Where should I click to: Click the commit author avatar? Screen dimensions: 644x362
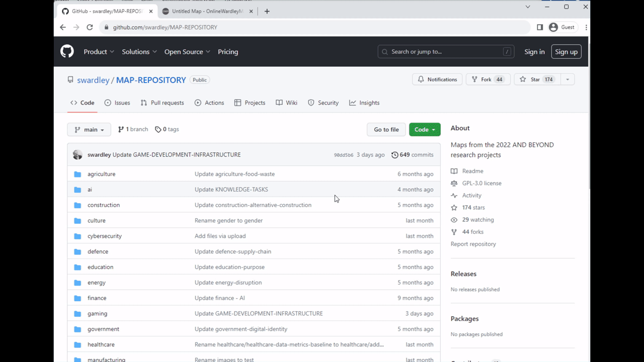77,155
